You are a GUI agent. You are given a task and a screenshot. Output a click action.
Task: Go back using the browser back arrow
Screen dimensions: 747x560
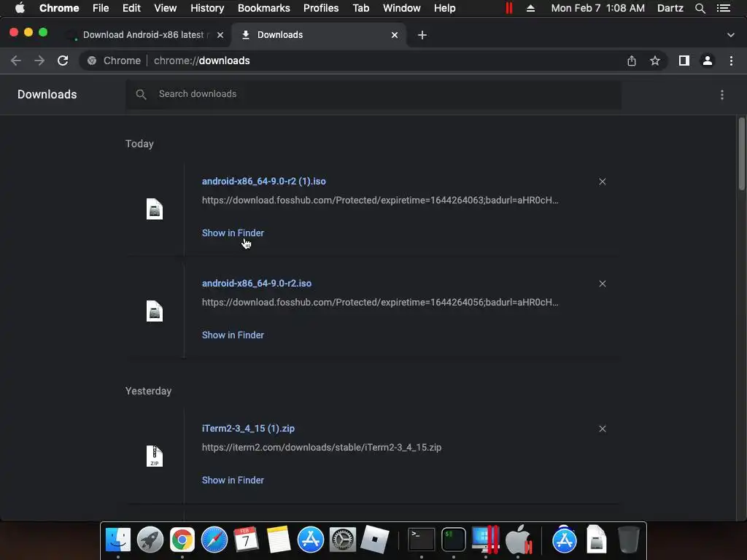pyautogui.click(x=16, y=61)
